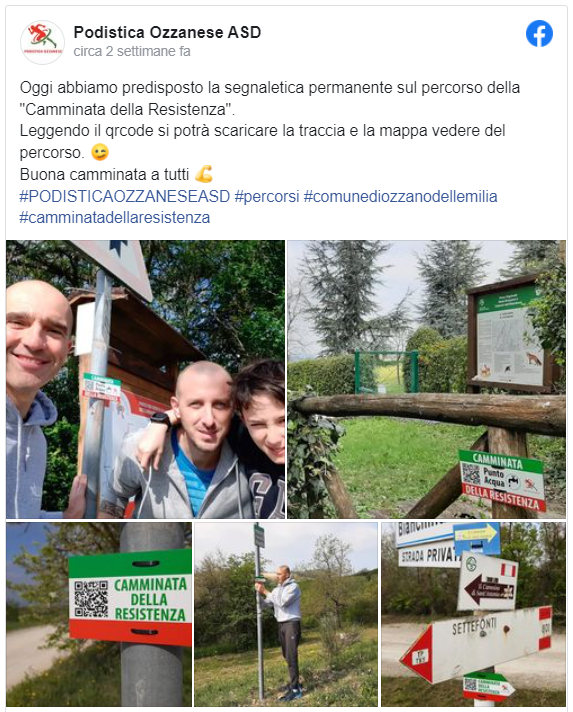Screen dimensions: 573x712
Task: Select the 'Buona camminata a tutti' line
Action: coord(104,174)
